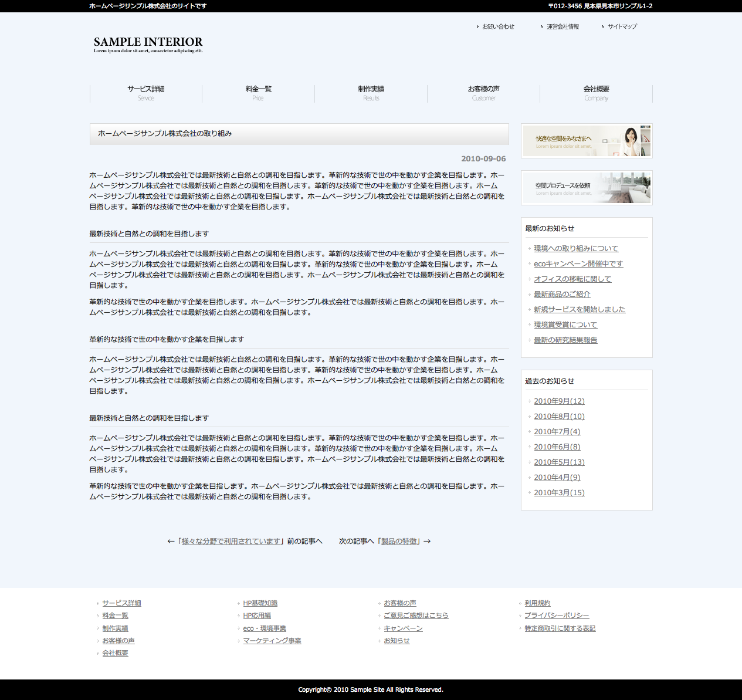Click the プライバシーポリシー footer link

pyautogui.click(x=557, y=616)
